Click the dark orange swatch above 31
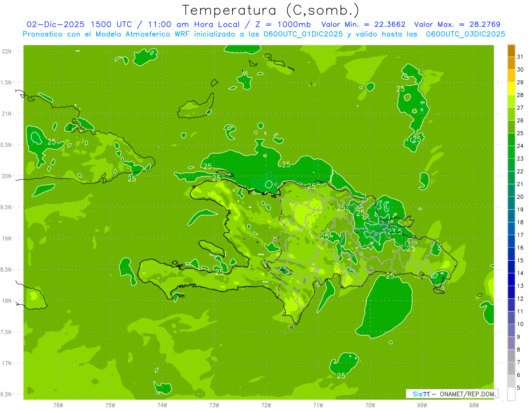532x411 pixels. click(511, 51)
